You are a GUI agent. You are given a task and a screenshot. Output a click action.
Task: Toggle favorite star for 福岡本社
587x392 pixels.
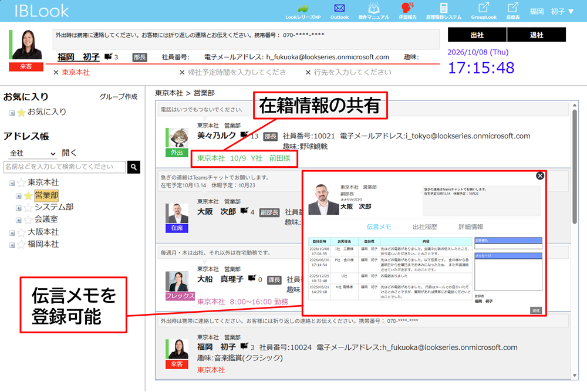21,245
